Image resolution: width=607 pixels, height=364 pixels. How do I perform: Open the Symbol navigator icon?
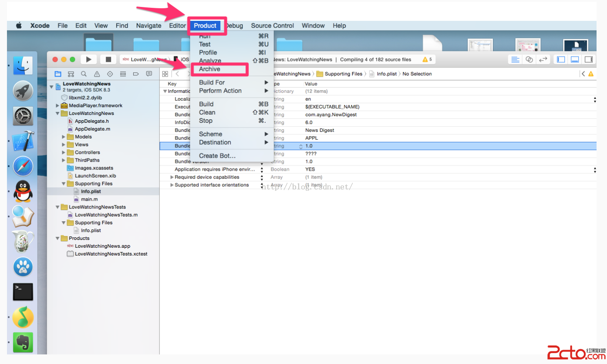71,74
